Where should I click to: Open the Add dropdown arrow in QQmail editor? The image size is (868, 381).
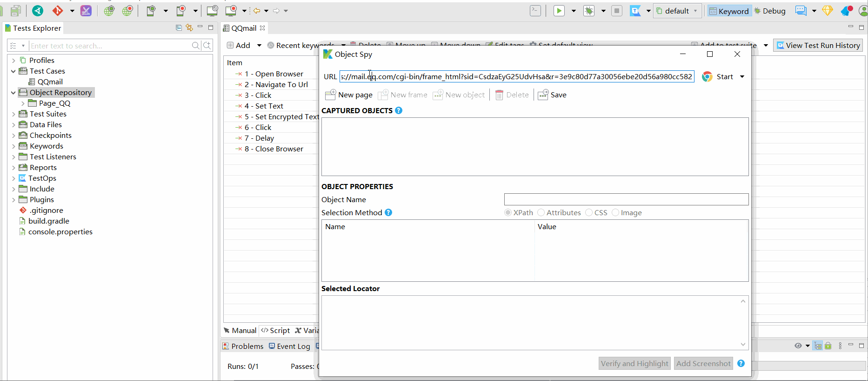(259, 45)
